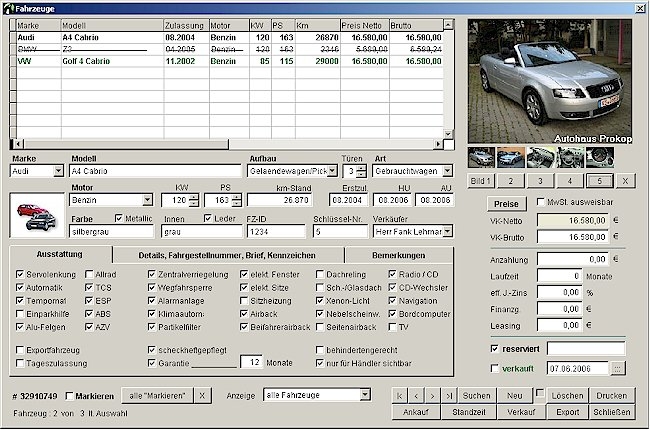Jump to last record navigation arrow
Image resolution: width=650 pixels, height=430 pixels.
point(449,396)
